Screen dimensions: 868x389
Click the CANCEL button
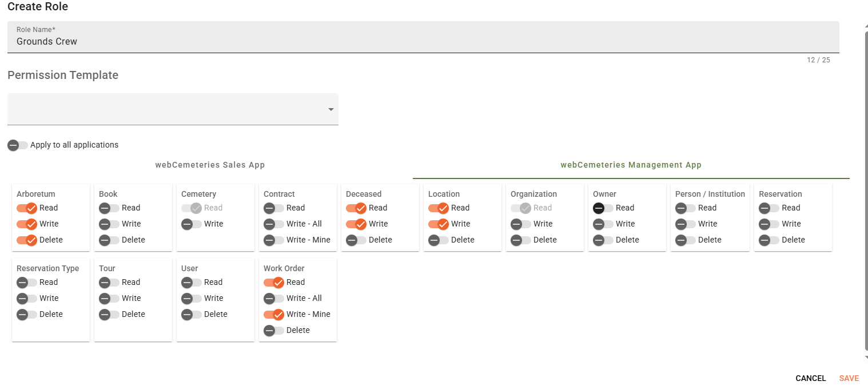point(810,378)
